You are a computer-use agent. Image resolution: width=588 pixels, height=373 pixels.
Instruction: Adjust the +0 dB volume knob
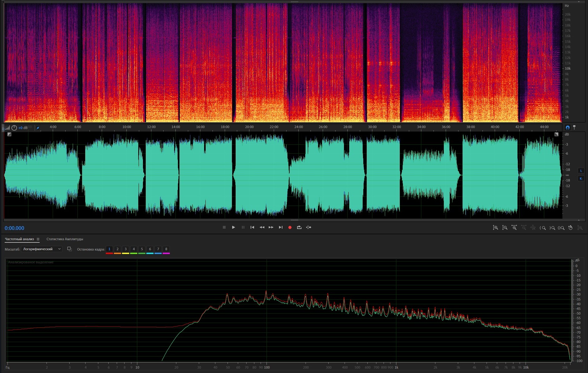[x=14, y=128]
